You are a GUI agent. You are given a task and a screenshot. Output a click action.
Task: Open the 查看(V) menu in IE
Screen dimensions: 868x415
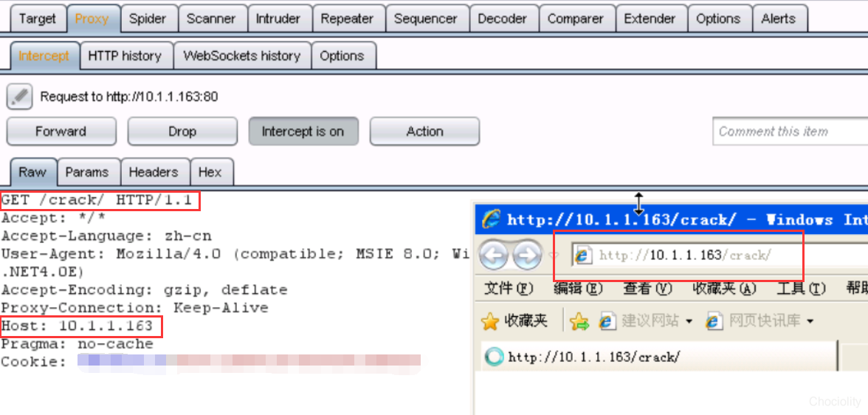(x=647, y=289)
